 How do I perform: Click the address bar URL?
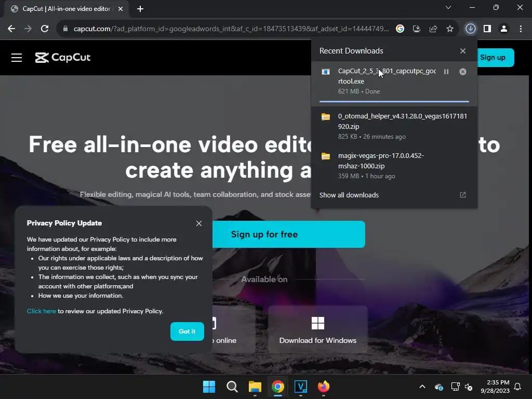click(231, 29)
